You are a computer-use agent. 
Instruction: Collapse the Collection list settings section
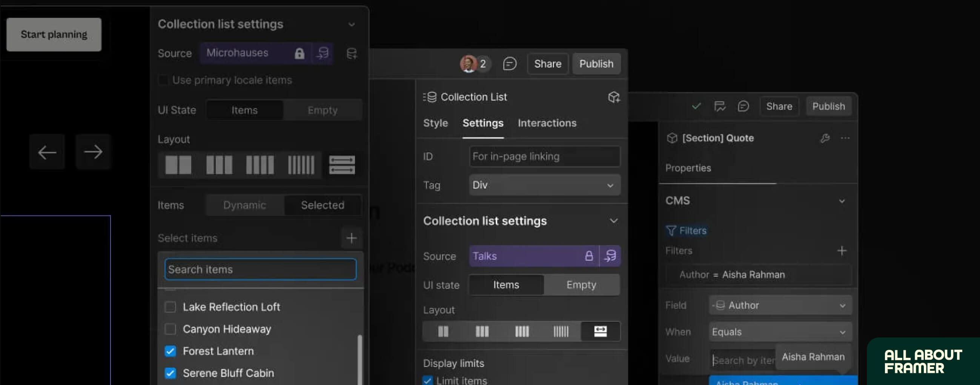click(x=613, y=221)
